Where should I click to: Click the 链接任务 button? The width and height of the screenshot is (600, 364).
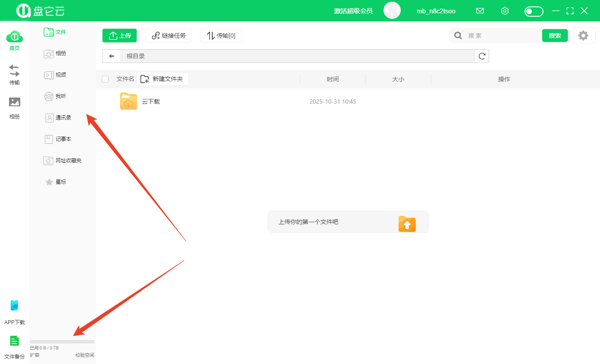(168, 36)
